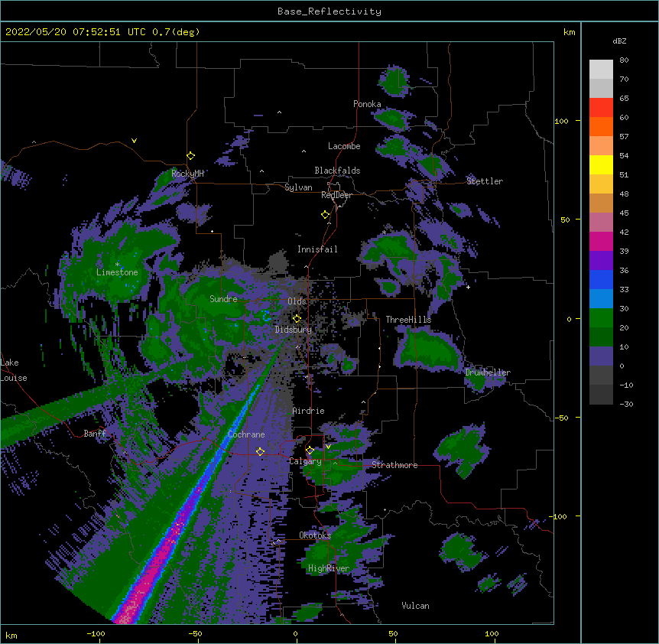Pick the purple 39-36 dBZ legend band

pos(601,260)
